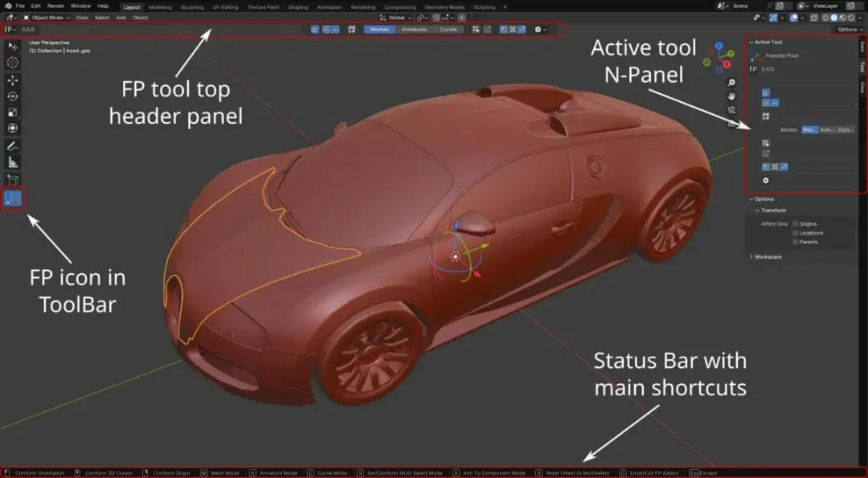
Task: Collapse the Options panel in sidebar
Action: [762, 199]
